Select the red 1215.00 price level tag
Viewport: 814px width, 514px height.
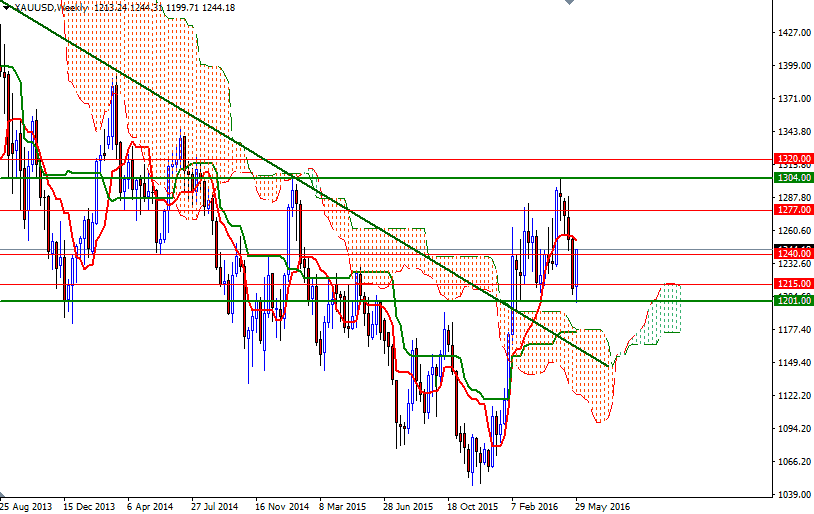[791, 284]
